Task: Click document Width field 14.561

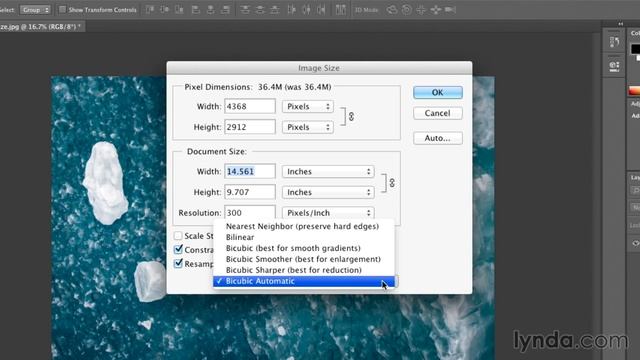Action: point(250,171)
